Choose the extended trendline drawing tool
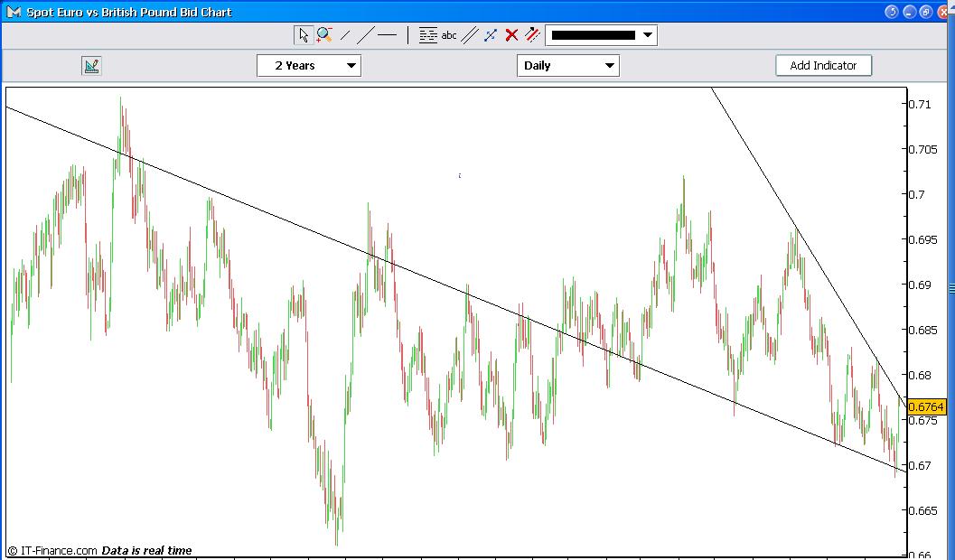 pyautogui.click(x=367, y=35)
